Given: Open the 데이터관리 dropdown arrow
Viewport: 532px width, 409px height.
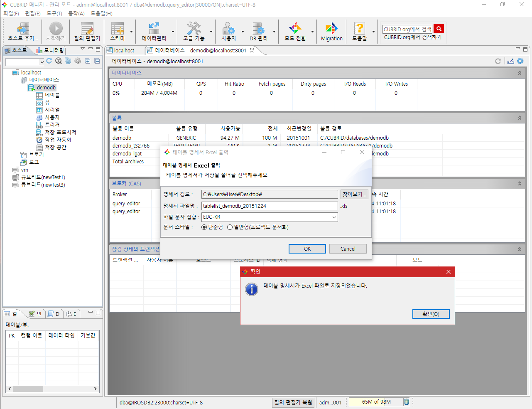Looking at the screenshot, I should pyautogui.click(x=173, y=32).
